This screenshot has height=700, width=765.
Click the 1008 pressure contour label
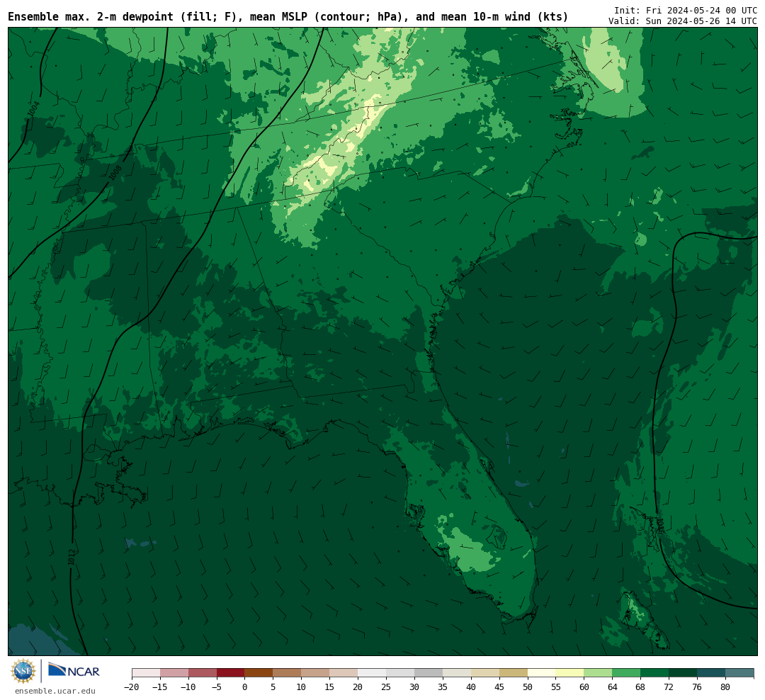click(x=115, y=172)
